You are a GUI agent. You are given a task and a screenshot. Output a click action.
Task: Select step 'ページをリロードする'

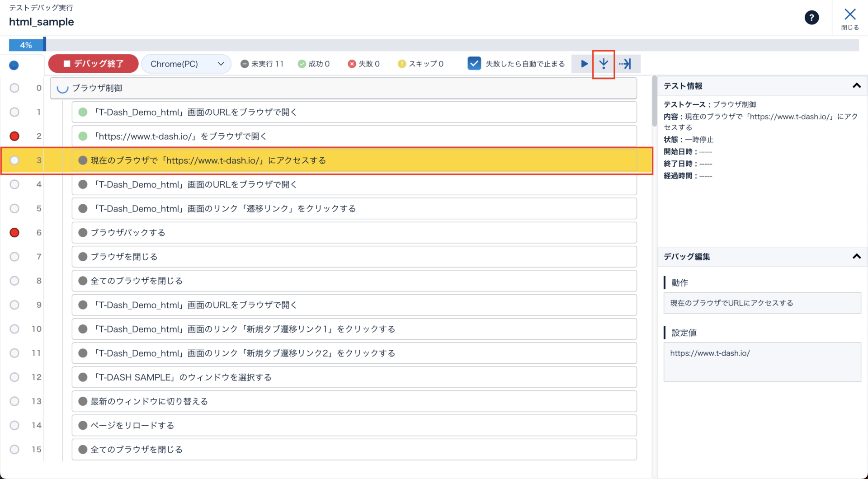point(354,426)
